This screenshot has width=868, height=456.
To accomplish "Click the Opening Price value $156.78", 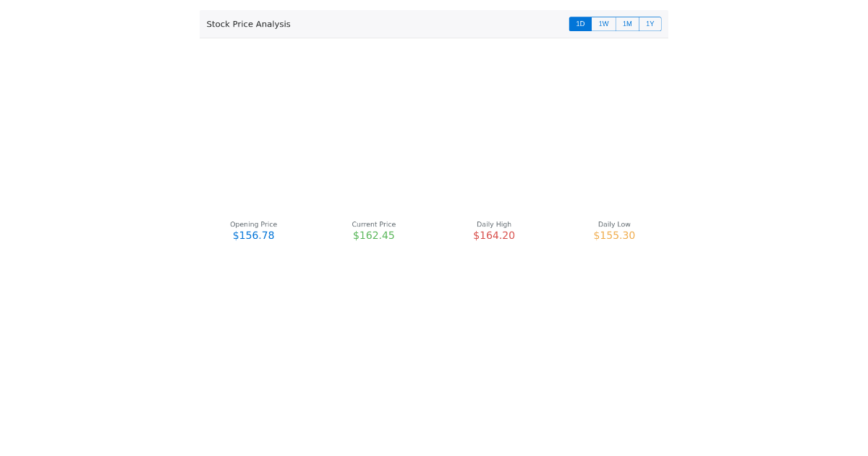I will [253, 235].
